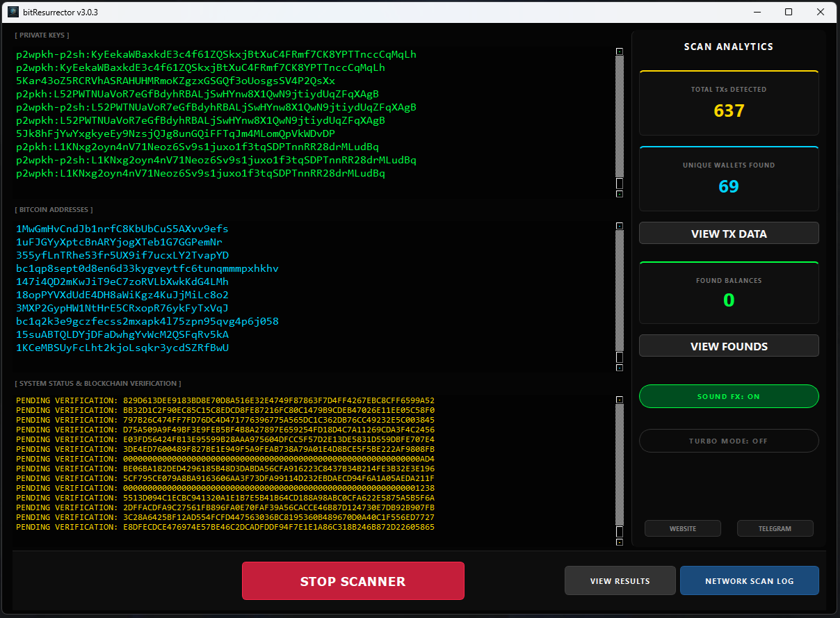The width and height of the screenshot is (840, 618).
Task: Open VIEW FOUNDS
Action: pyautogui.click(x=729, y=345)
